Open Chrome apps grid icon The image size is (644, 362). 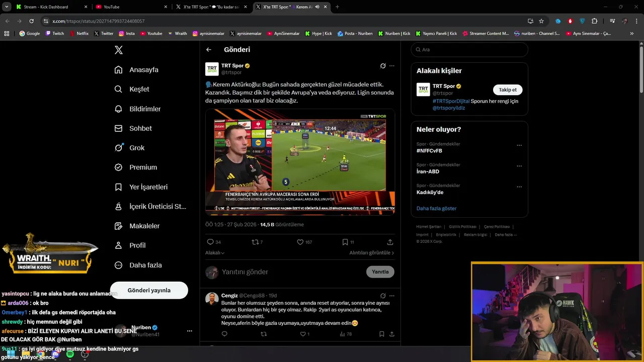[7, 34]
